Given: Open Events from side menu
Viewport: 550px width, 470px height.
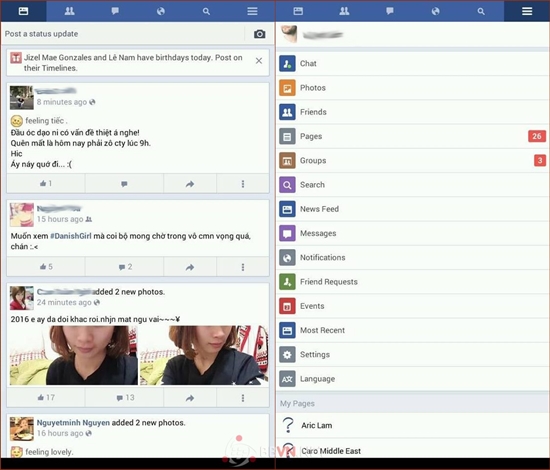Looking at the screenshot, I should (x=413, y=306).
